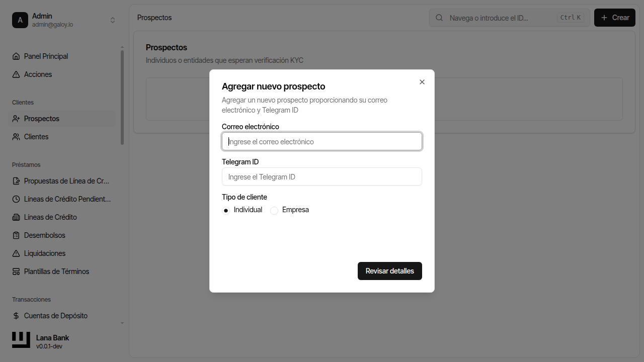Select the Individual client type

click(x=225, y=210)
